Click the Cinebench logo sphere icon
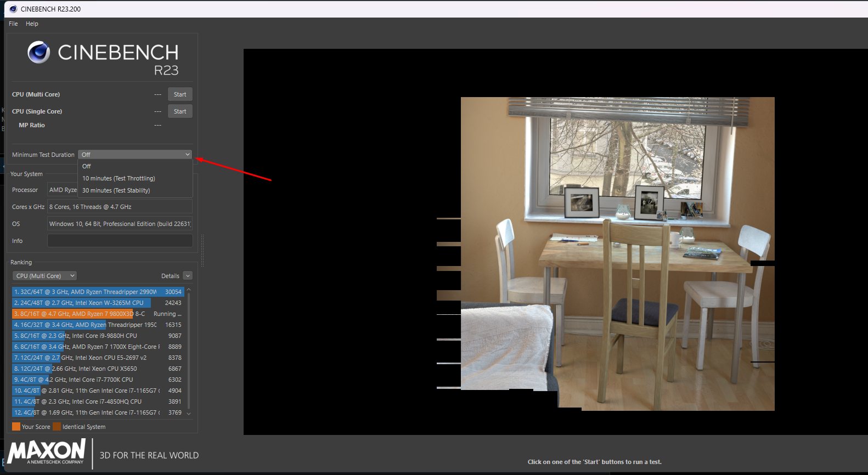Image resolution: width=868 pixels, height=475 pixels. pos(39,52)
